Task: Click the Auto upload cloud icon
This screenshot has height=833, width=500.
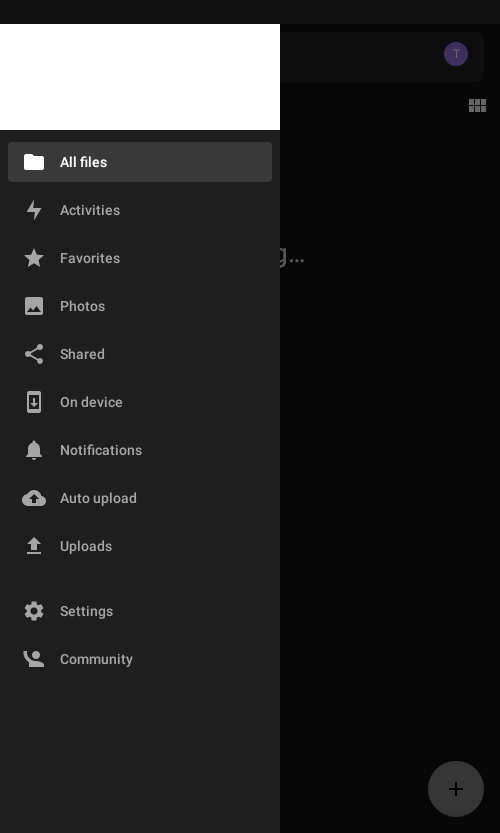Action: coord(34,498)
